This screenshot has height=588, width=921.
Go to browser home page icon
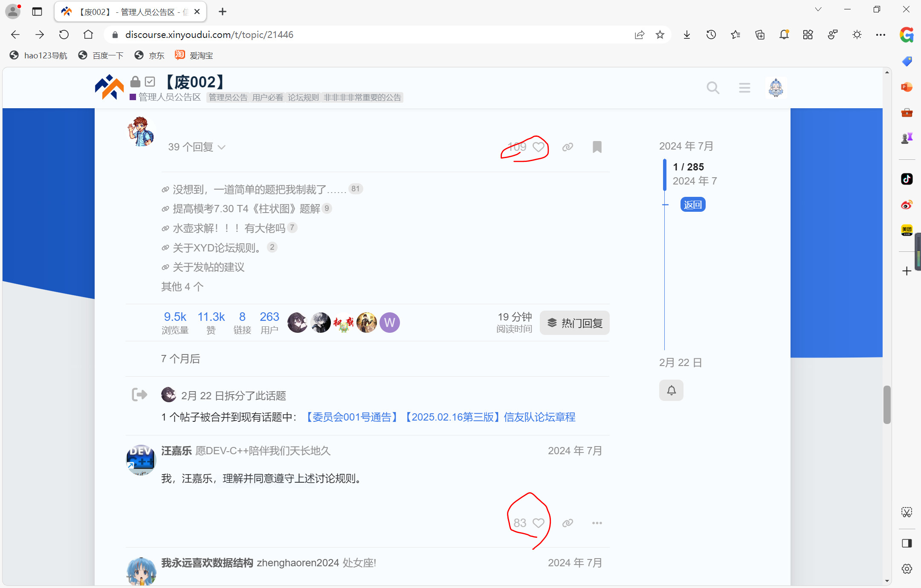tap(88, 35)
